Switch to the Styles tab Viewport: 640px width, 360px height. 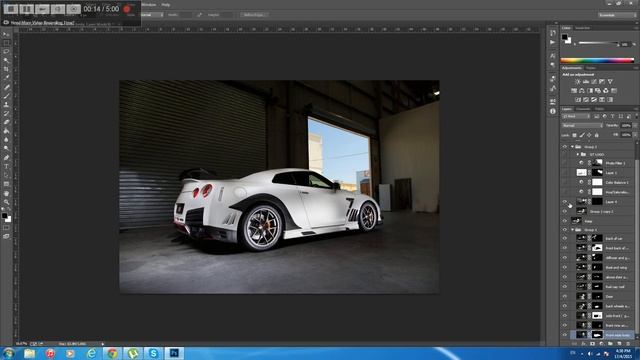[x=591, y=68]
